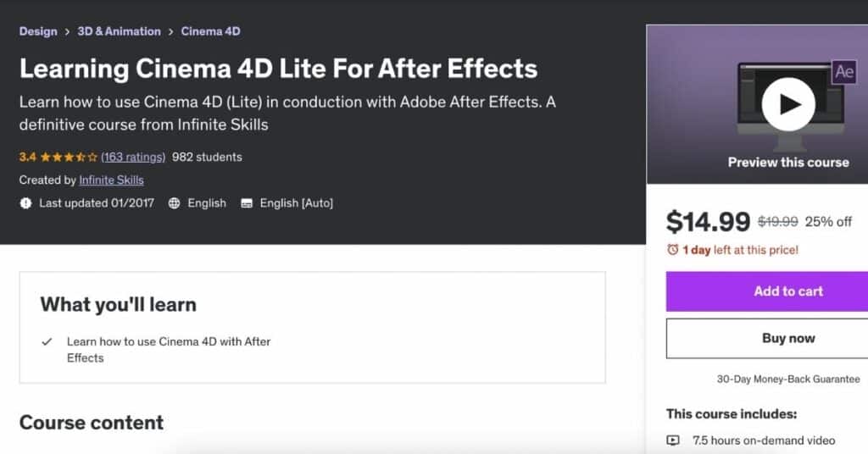Open the Design breadcrumb link
The height and width of the screenshot is (454, 868).
coord(38,31)
